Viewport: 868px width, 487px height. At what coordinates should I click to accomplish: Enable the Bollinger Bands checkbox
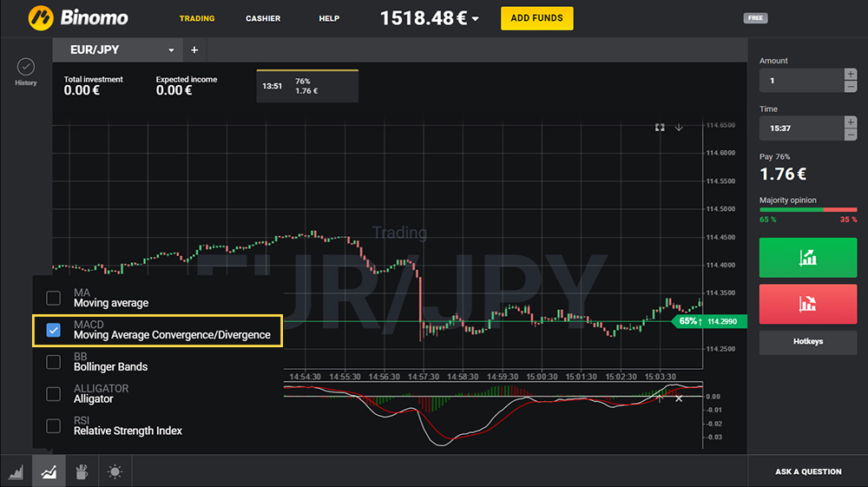pos(54,361)
